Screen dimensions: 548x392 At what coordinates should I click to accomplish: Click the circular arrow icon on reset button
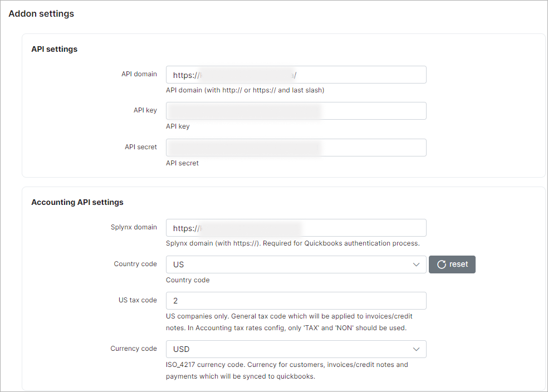tap(442, 264)
